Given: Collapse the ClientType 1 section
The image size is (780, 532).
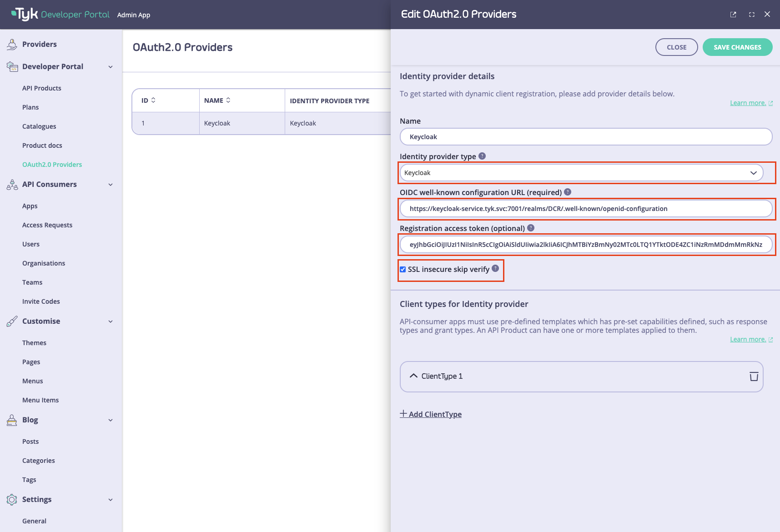Looking at the screenshot, I should (413, 376).
